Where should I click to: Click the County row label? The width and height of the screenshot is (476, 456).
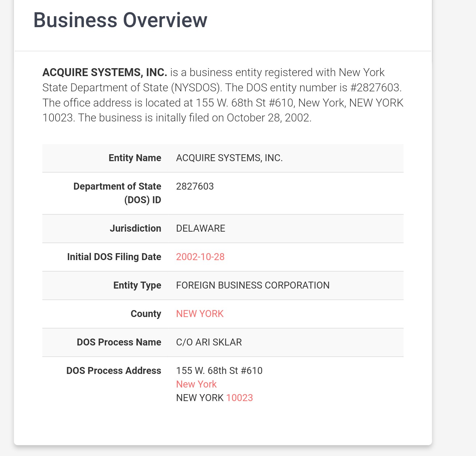point(146,314)
